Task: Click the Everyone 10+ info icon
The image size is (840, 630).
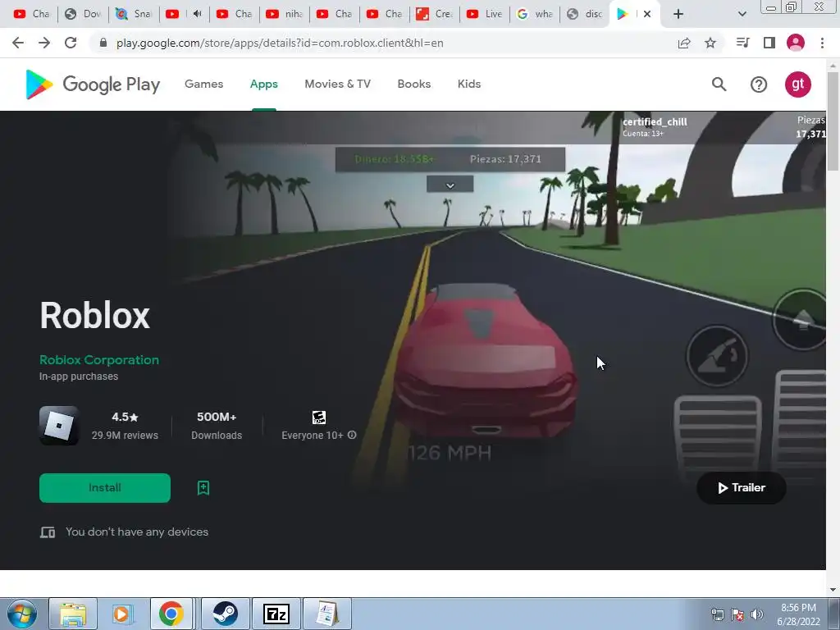Action: click(x=352, y=435)
